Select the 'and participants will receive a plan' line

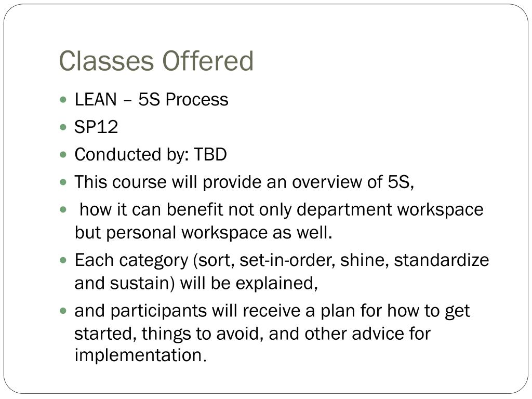tap(272, 311)
